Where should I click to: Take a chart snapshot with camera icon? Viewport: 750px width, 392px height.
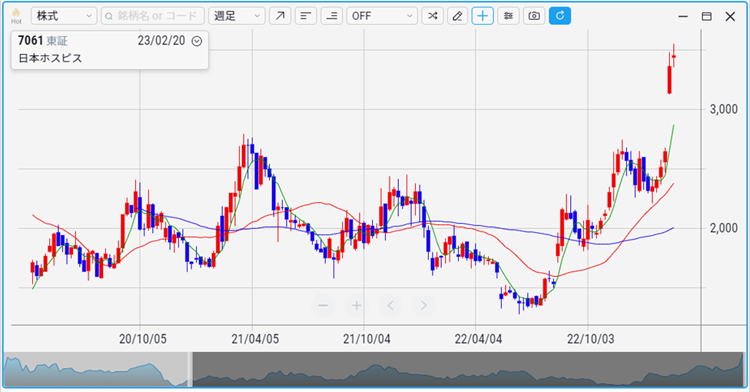pyautogui.click(x=534, y=16)
